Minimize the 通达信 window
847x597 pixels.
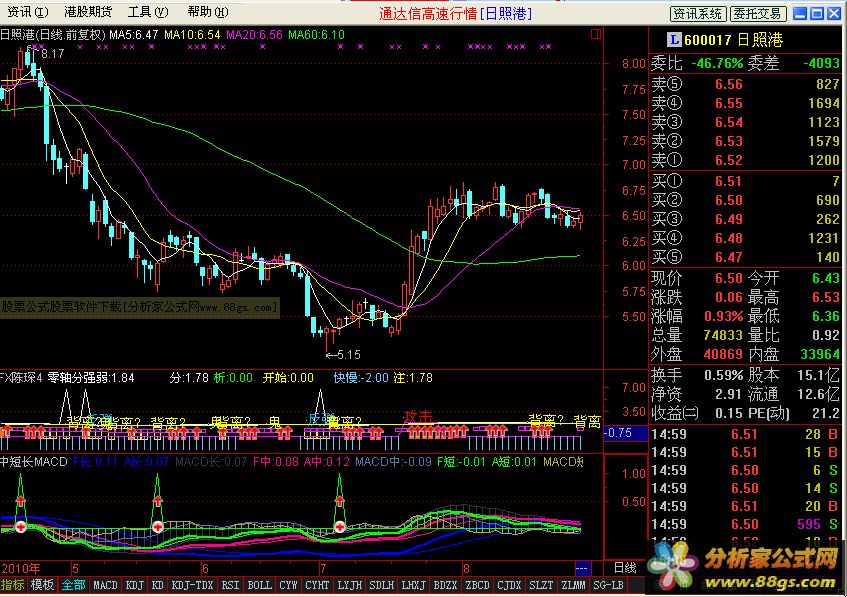(800, 14)
